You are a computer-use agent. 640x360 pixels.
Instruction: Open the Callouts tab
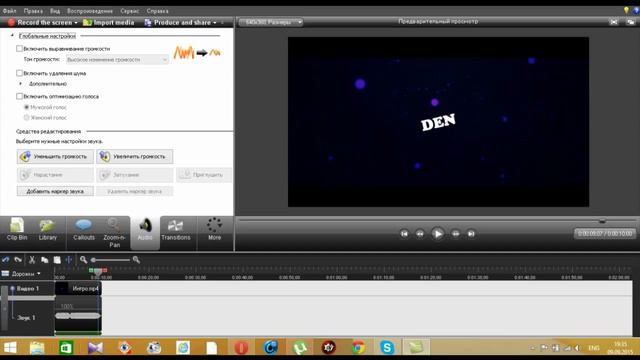coord(84,229)
